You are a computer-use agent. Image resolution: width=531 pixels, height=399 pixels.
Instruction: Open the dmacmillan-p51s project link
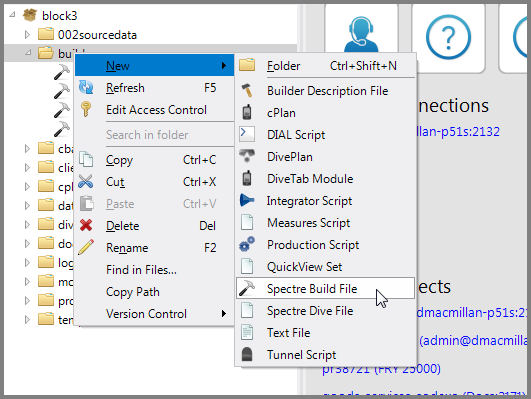[x=472, y=313]
